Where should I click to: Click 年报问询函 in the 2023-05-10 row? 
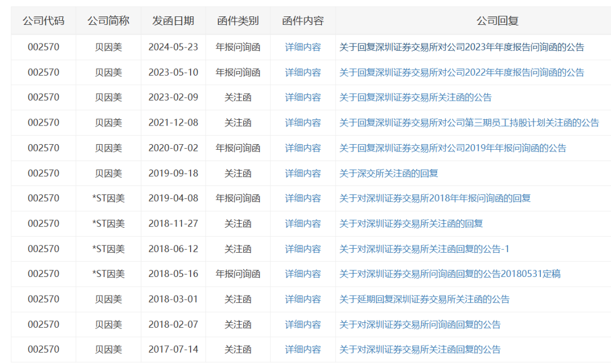coord(238,72)
